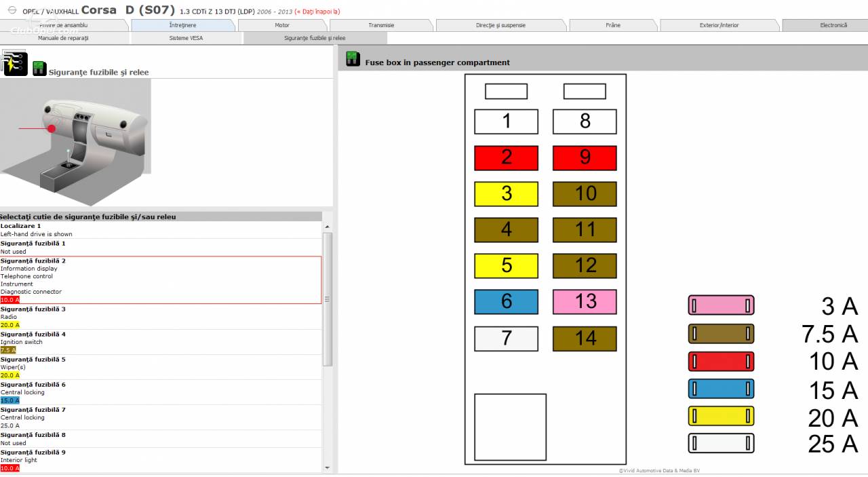The width and height of the screenshot is (868, 477).
Task: Click the red location dot on dashboard image
Action: click(x=52, y=128)
